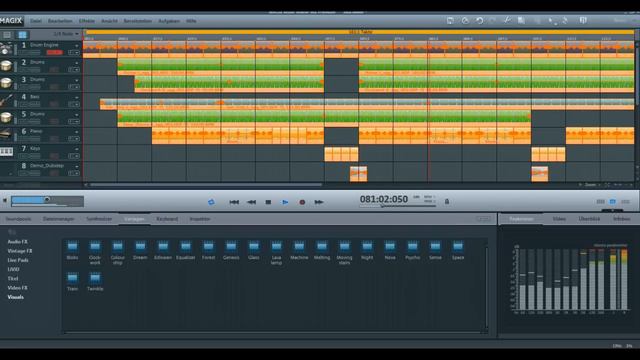Open the Effekte menu

coord(87,21)
